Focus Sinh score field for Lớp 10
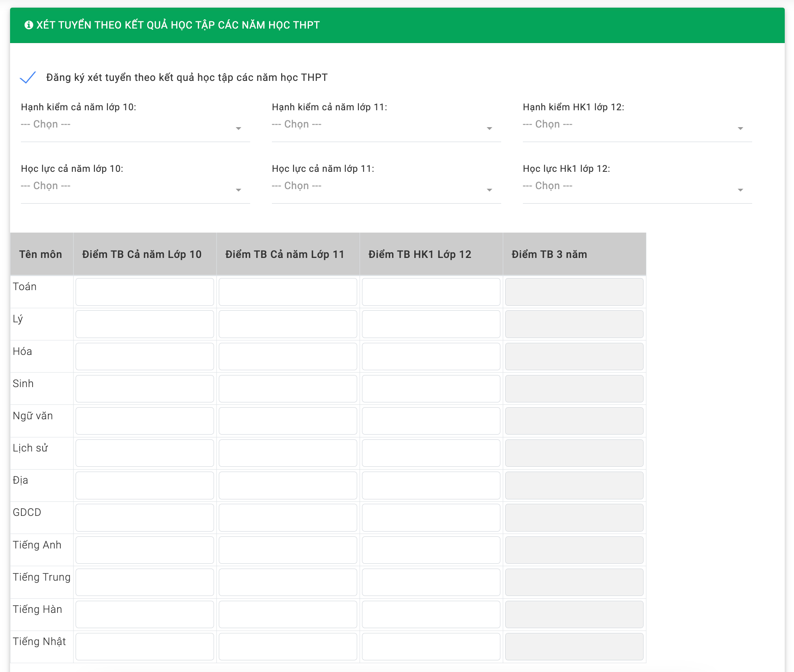Screen dimensions: 794x672 pyautogui.click(x=145, y=389)
